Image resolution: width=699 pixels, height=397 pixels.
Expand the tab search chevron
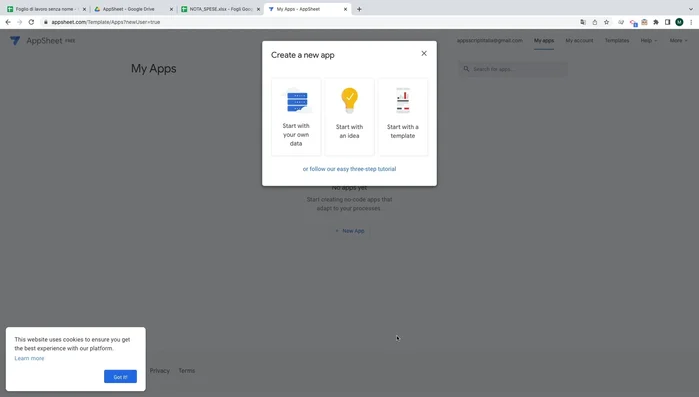(x=691, y=9)
